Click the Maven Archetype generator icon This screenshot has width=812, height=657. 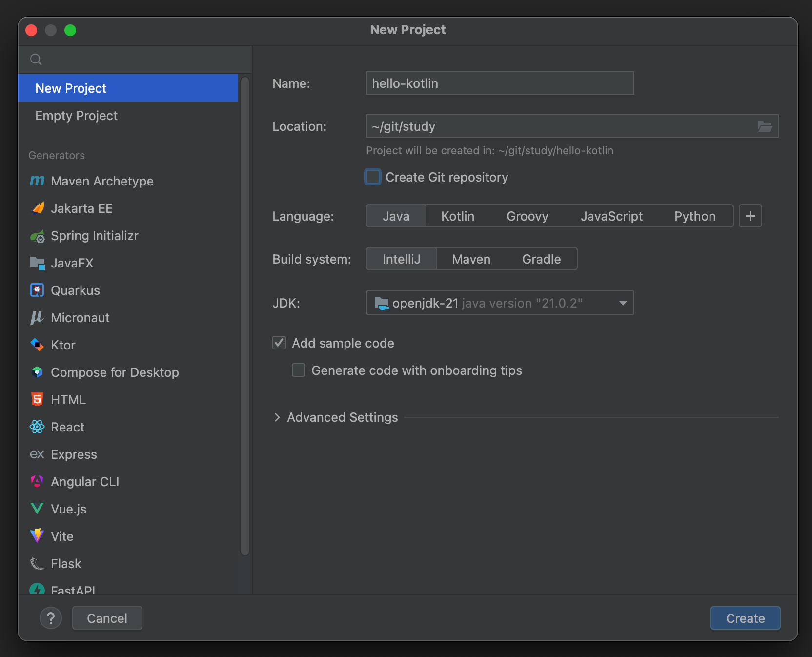(x=37, y=181)
